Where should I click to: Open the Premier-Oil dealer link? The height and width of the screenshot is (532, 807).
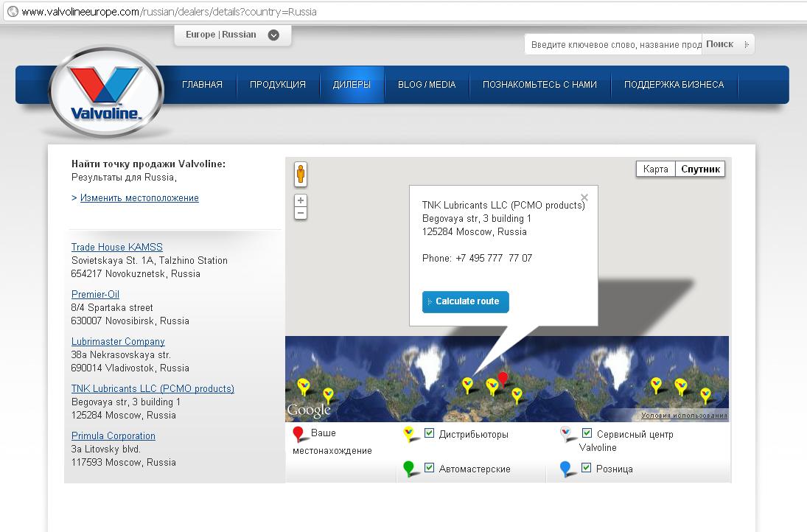point(95,294)
